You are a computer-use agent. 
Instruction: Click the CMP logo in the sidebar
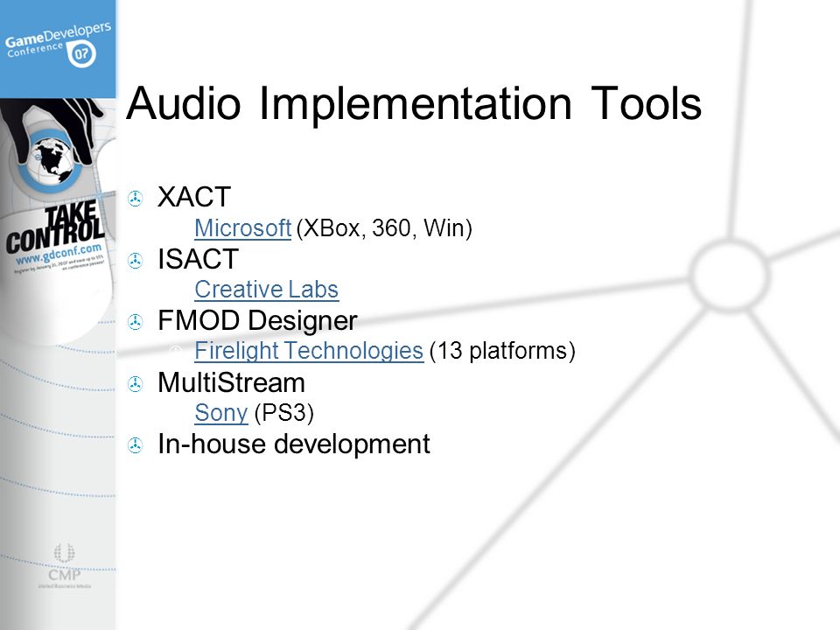[64, 566]
